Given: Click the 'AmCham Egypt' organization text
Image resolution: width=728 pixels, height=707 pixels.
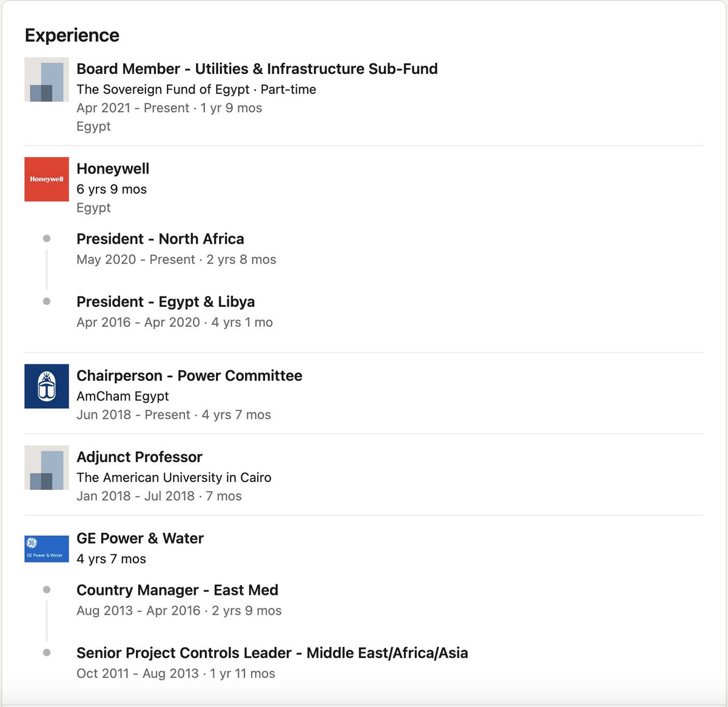Looking at the screenshot, I should (x=123, y=397).
